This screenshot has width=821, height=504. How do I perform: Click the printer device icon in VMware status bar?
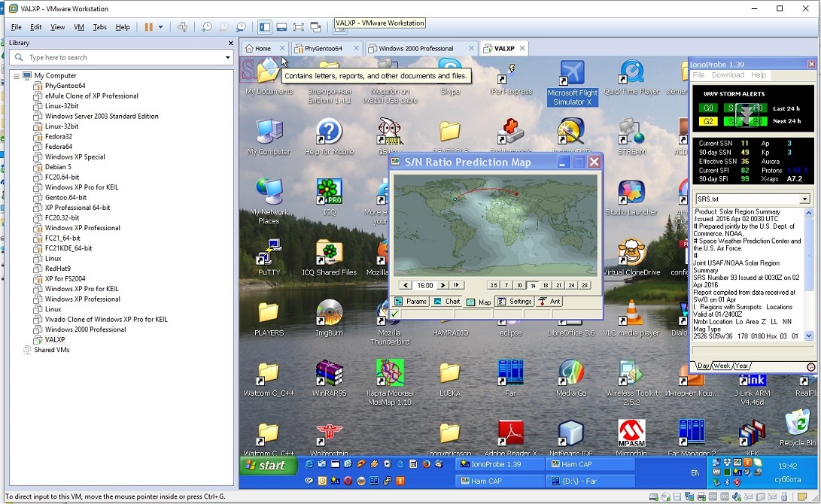click(701, 496)
